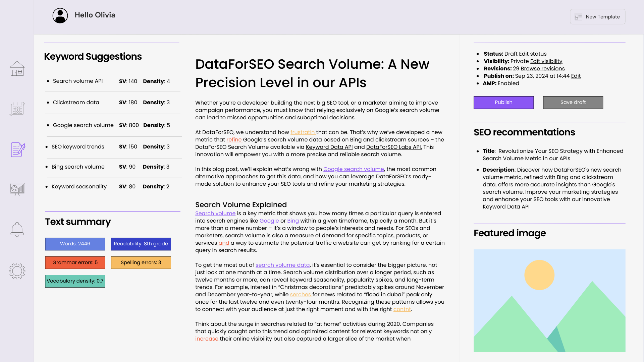The height and width of the screenshot is (362, 644).
Task: Click the Vocabulary density: 0.7 badge
Action: (75, 281)
